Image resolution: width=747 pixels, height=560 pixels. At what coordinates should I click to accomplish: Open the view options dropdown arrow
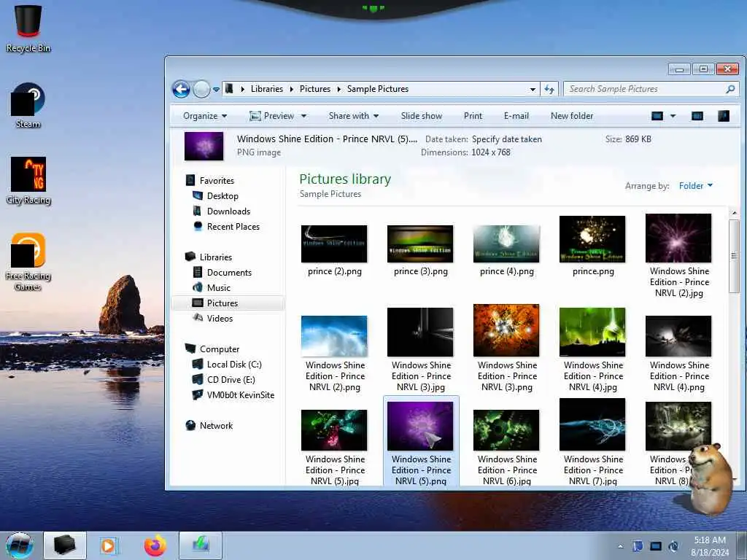pyautogui.click(x=673, y=116)
